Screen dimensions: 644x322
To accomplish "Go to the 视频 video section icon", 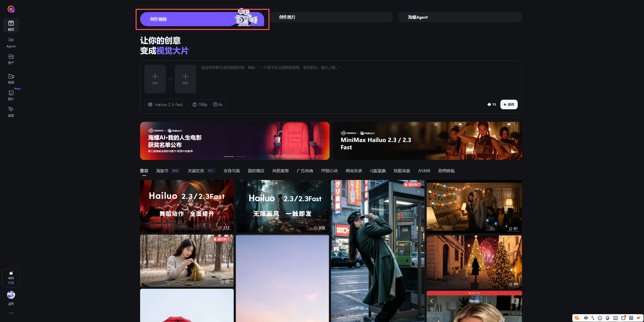I will point(11,79).
